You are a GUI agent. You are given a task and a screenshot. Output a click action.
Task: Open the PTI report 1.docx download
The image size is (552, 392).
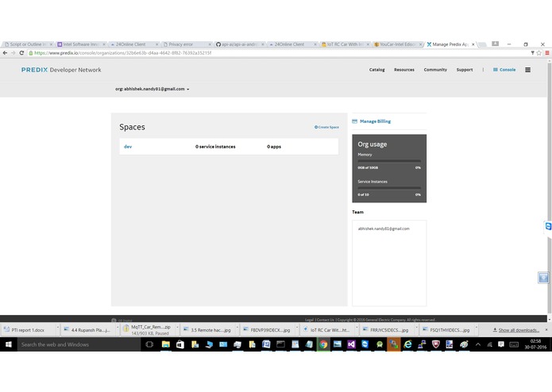[x=28, y=330]
